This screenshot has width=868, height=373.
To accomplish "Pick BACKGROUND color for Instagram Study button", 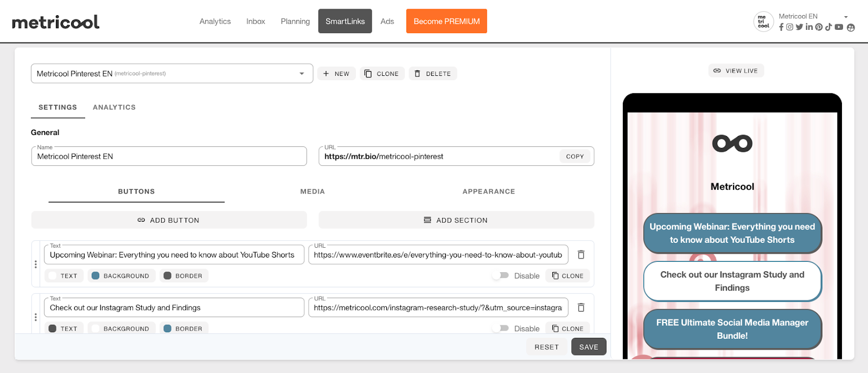I will click(122, 329).
